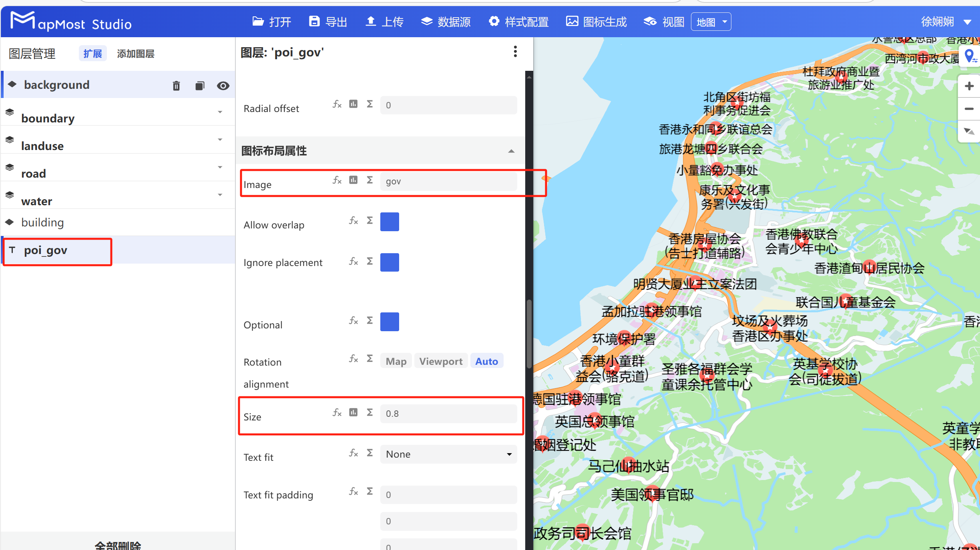Click the fx expression icon beside Image
980x550 pixels.
(337, 180)
